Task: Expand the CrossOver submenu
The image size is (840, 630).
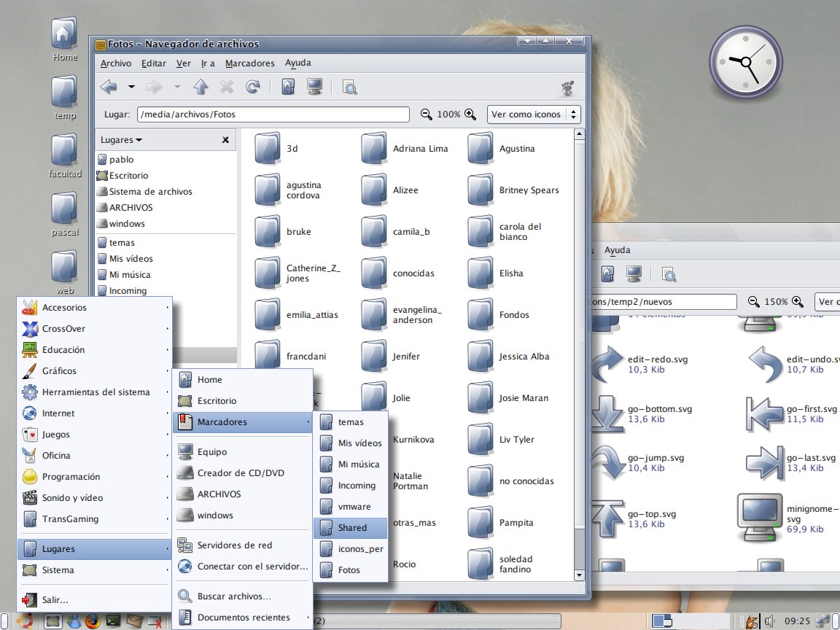Action: [x=95, y=328]
